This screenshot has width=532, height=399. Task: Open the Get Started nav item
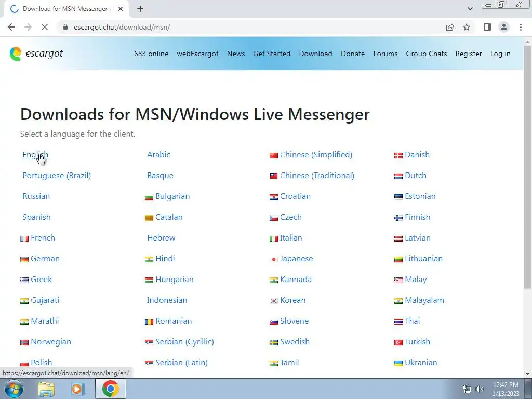click(272, 54)
